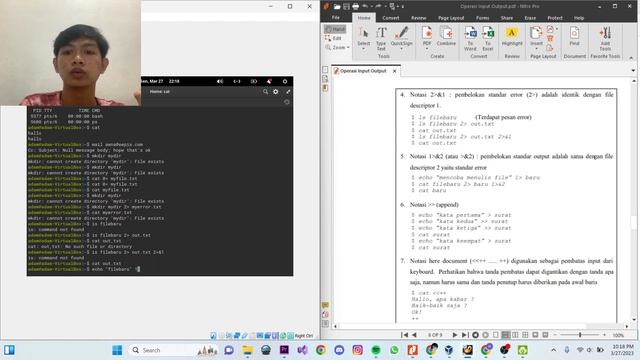Screen dimensions: 640x360
Task: Click the Print icon in quick access toolbar
Action: (356, 6)
